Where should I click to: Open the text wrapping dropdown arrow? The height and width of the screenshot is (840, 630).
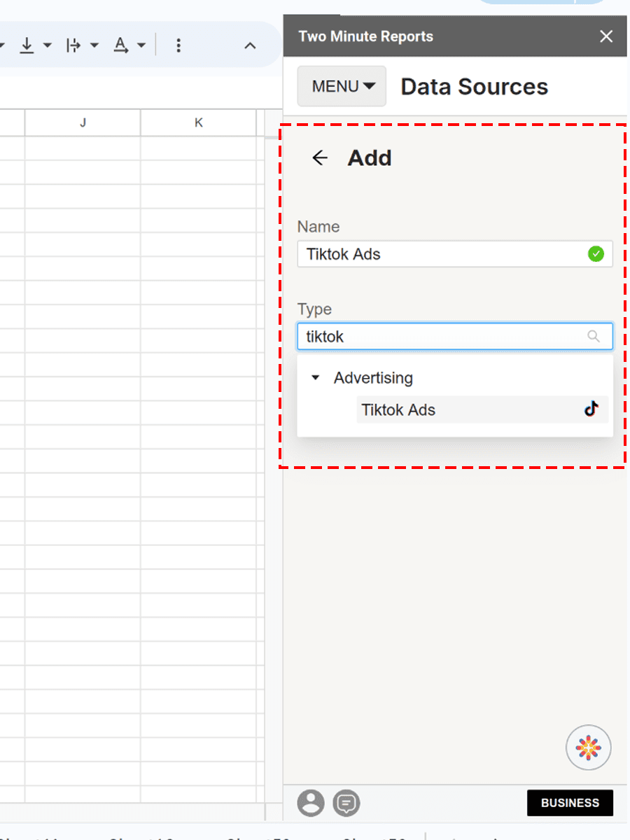pos(94,45)
